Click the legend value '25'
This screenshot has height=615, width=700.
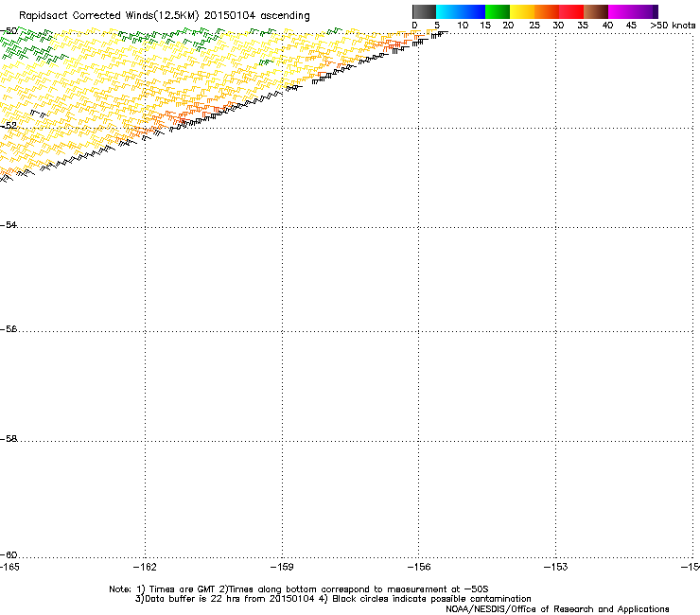pyautogui.click(x=534, y=26)
